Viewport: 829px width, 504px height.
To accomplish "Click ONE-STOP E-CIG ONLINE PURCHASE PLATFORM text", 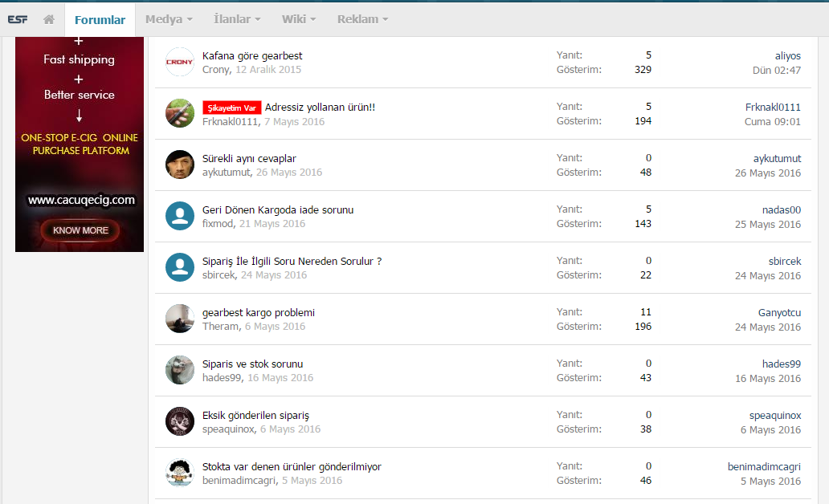I will point(80,144).
